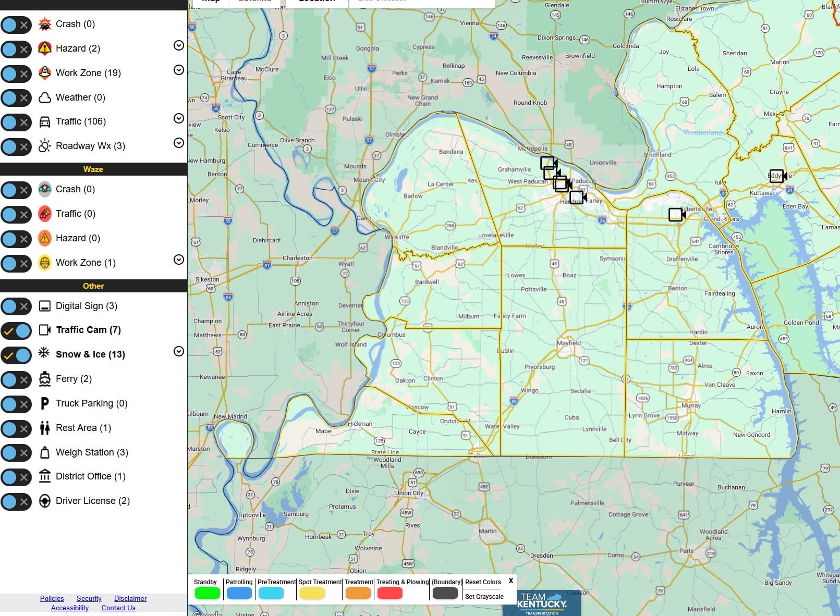Turn on the Digital Sign toggle
This screenshot has width=840, height=616.
pyautogui.click(x=16, y=306)
